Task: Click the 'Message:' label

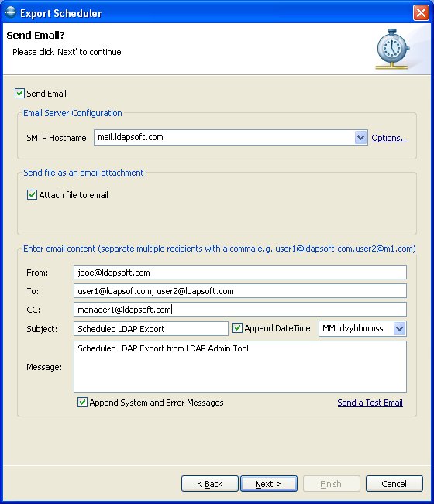Action: pos(44,367)
